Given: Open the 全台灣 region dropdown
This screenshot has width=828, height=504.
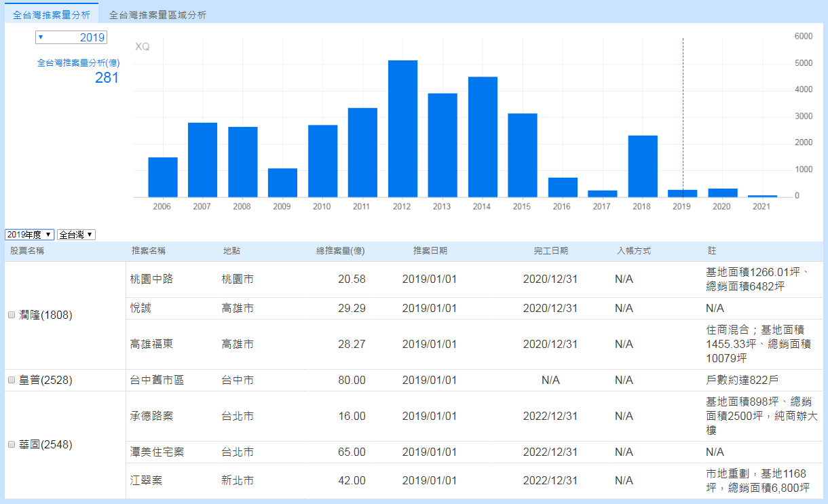Looking at the screenshot, I should pyautogui.click(x=76, y=235).
